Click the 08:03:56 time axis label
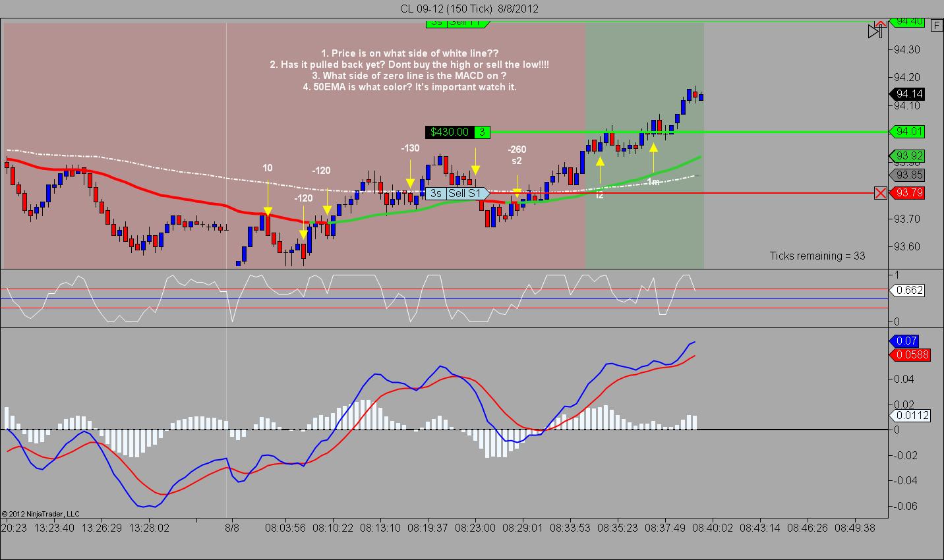The image size is (944, 560). pos(285,528)
